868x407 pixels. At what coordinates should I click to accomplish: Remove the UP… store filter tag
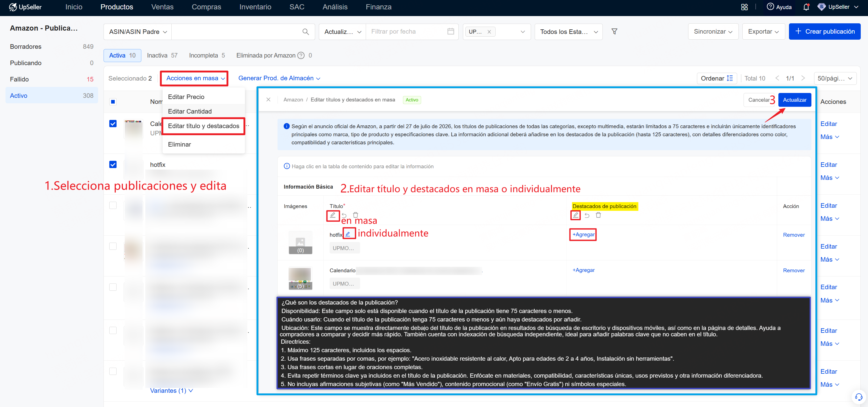[x=489, y=32]
